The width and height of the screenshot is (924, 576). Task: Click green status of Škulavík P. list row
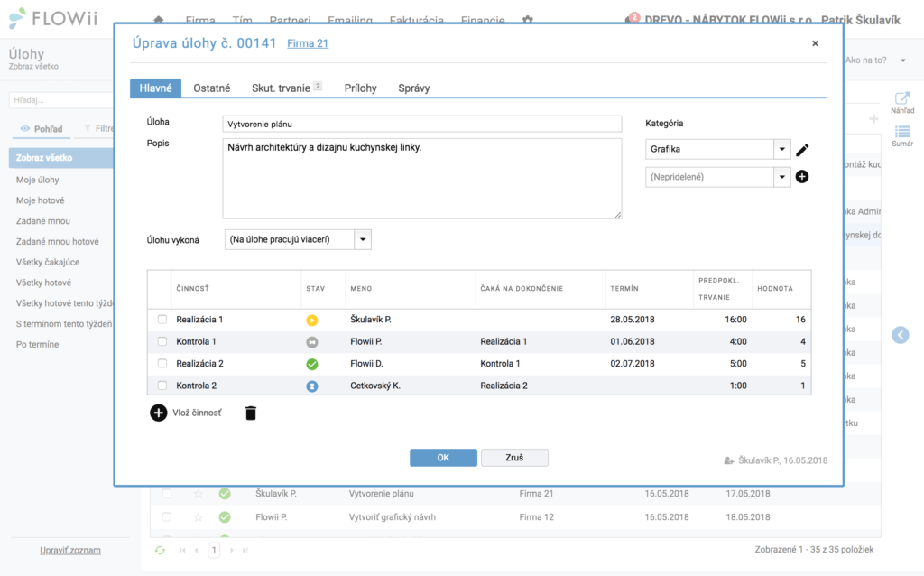pos(225,494)
